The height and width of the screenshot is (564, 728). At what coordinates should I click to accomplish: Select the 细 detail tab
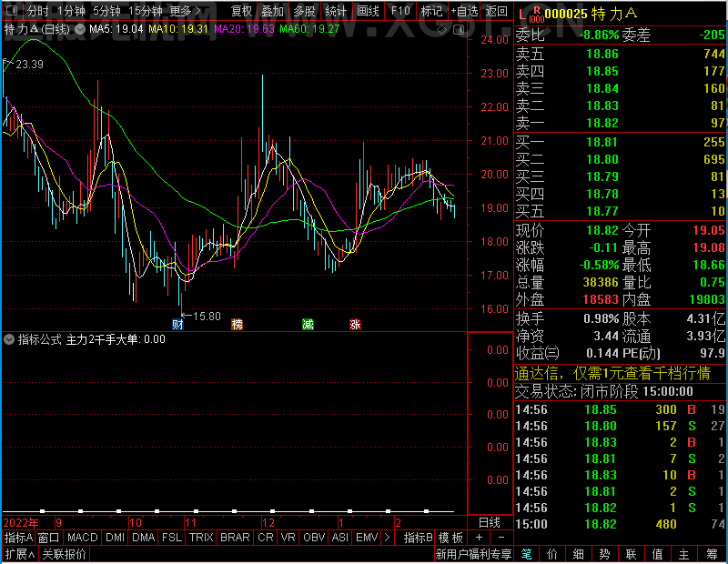(578, 554)
